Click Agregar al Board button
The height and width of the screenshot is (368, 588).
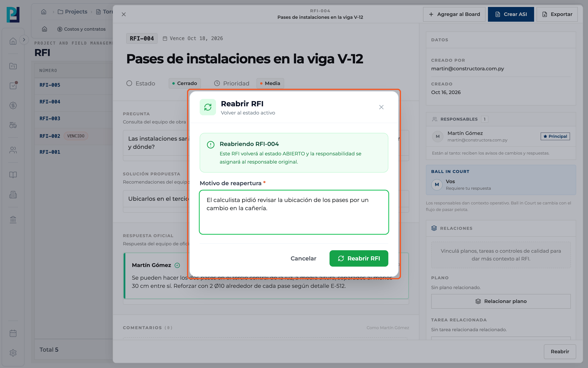click(454, 14)
